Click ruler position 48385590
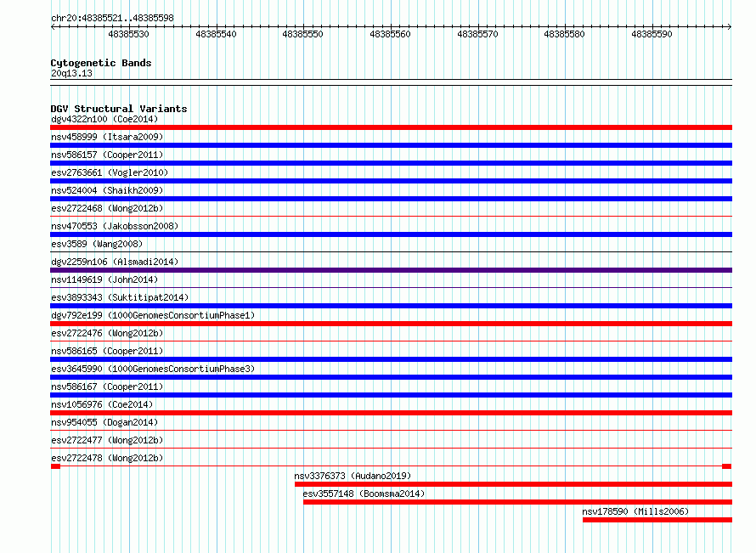Image resolution: width=756 pixels, height=553 pixels. point(652,34)
